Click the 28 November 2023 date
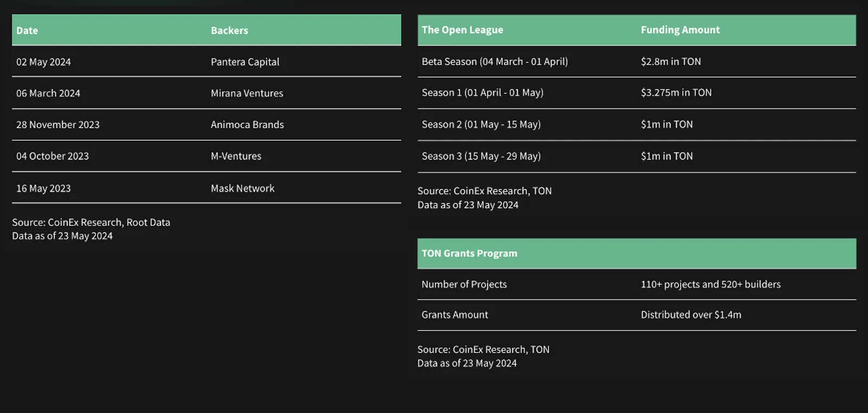 (x=58, y=125)
